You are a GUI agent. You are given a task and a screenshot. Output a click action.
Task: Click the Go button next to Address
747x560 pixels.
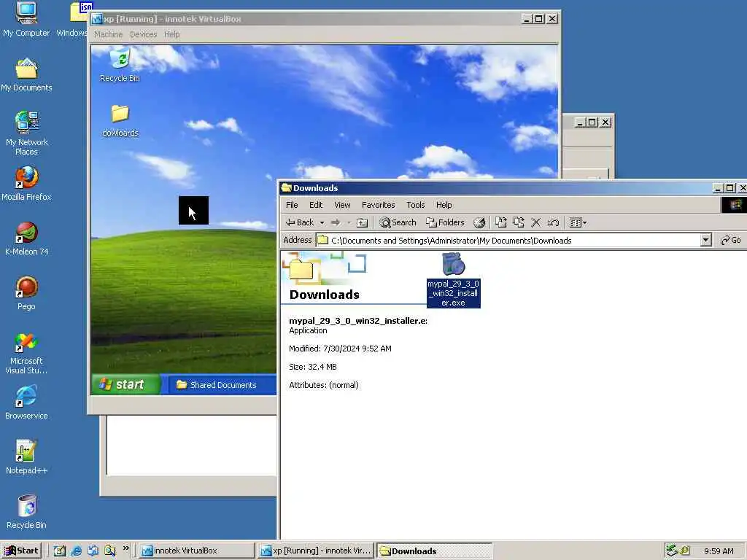(x=731, y=240)
